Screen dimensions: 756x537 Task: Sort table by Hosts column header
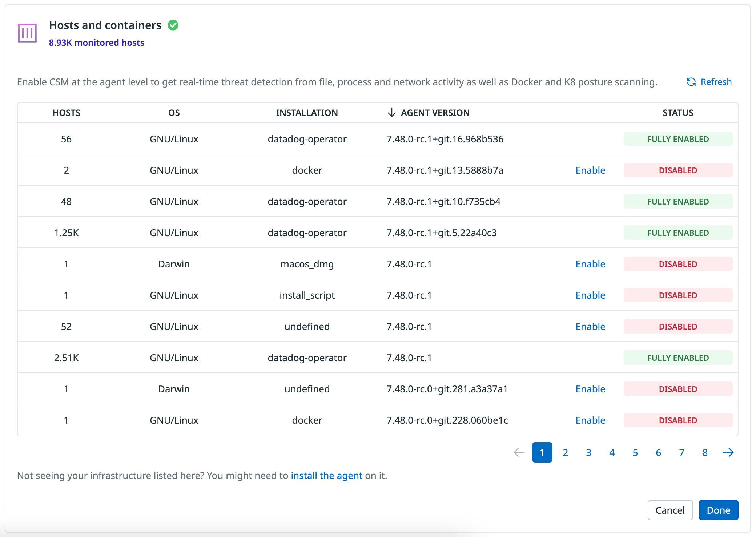click(66, 113)
